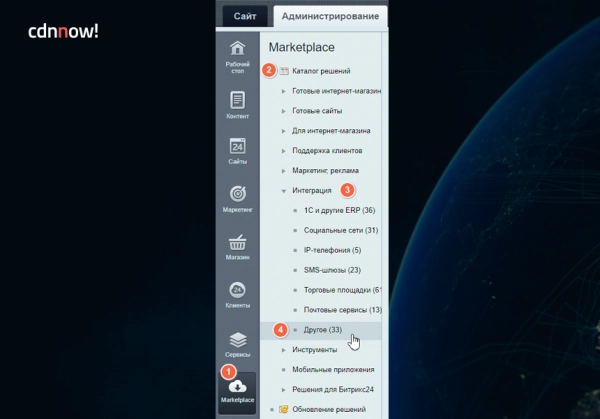Expand the Для интернет-магазина arrow
Viewport: 600px width, 419px height.
284,131
